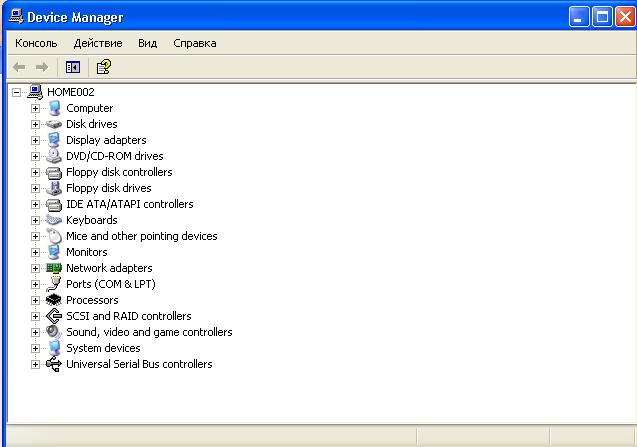Expand the Disk drives node
637x447 pixels.
[35, 124]
